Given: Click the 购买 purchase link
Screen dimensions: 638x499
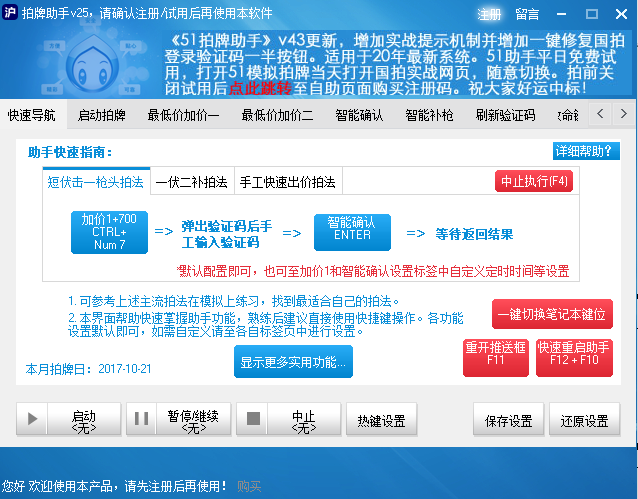Looking at the screenshot, I should point(249,486).
